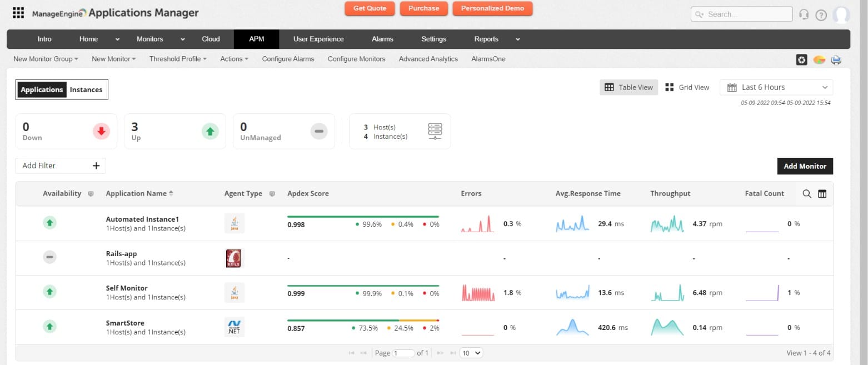The height and width of the screenshot is (365, 868).
Task: Open the column chooser icon beside search
Action: tap(822, 194)
